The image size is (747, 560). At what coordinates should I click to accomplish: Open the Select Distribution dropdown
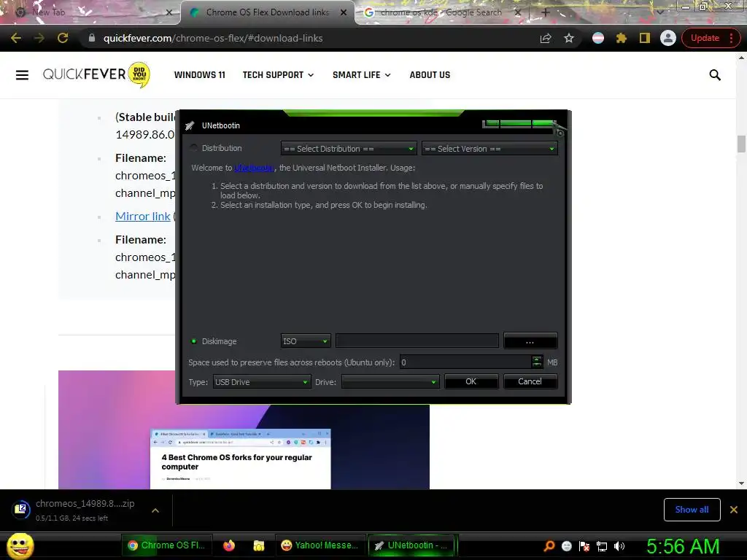point(349,149)
